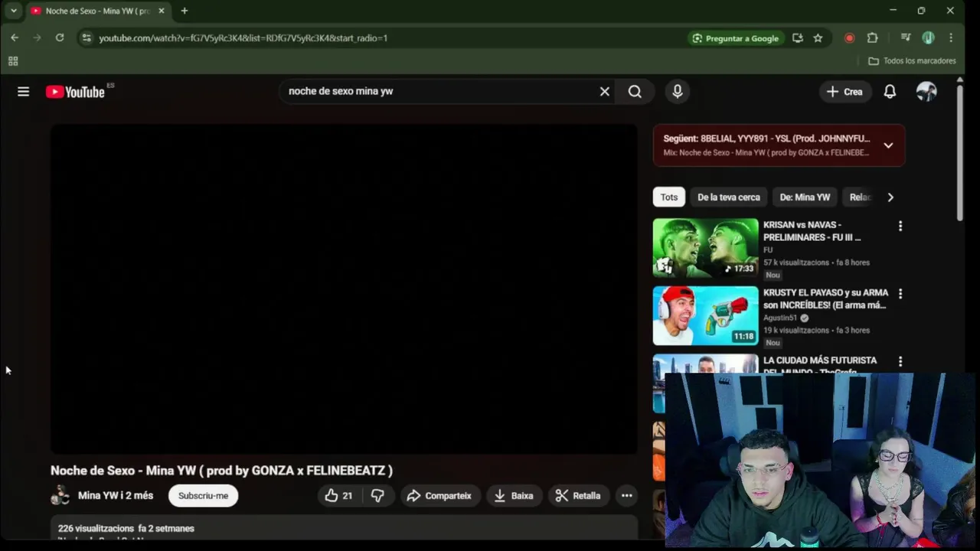This screenshot has width=980, height=551.
Task: Open the Mina YW i 2 més channel link
Action: pyautogui.click(x=116, y=495)
